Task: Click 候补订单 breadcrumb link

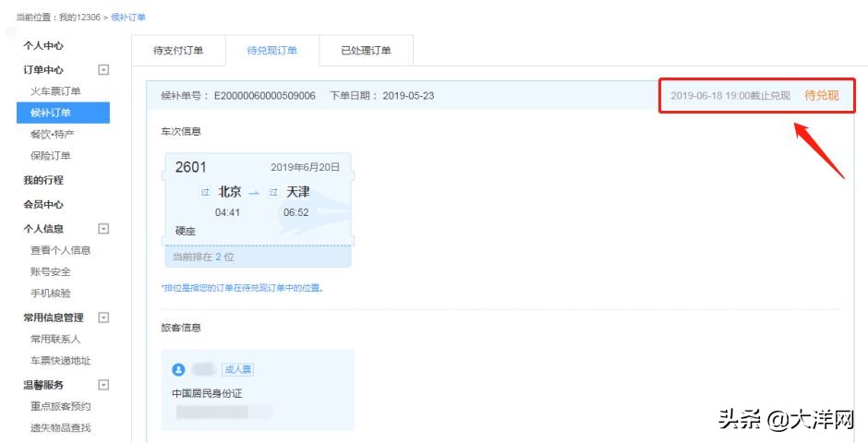Action: coord(127,18)
